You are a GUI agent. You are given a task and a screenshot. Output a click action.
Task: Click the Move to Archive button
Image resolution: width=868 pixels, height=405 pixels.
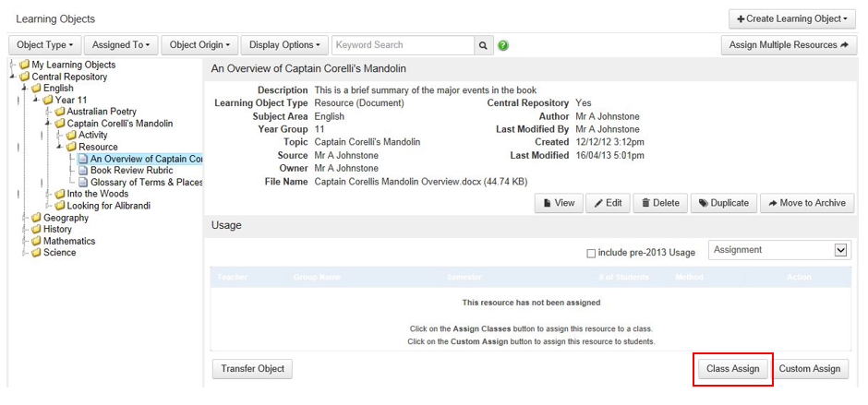point(806,203)
